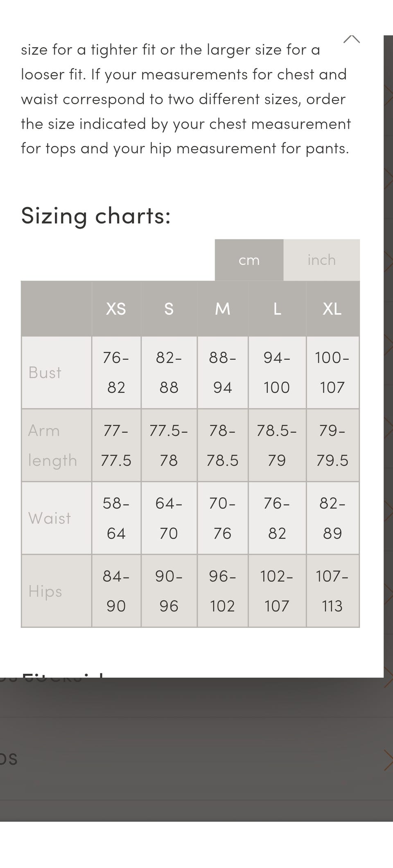Image resolution: width=393 pixels, height=868 pixels.
Task: Click the Sizing charts heading
Action: [x=96, y=216]
